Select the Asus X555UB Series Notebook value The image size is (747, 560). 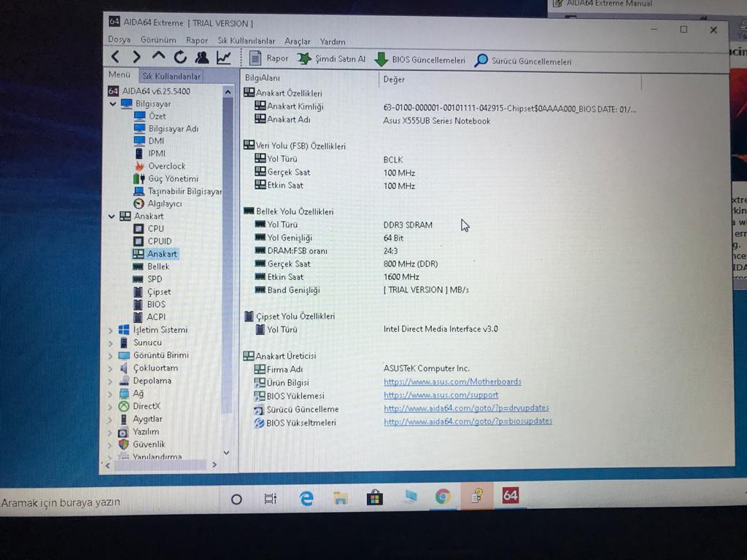click(436, 121)
